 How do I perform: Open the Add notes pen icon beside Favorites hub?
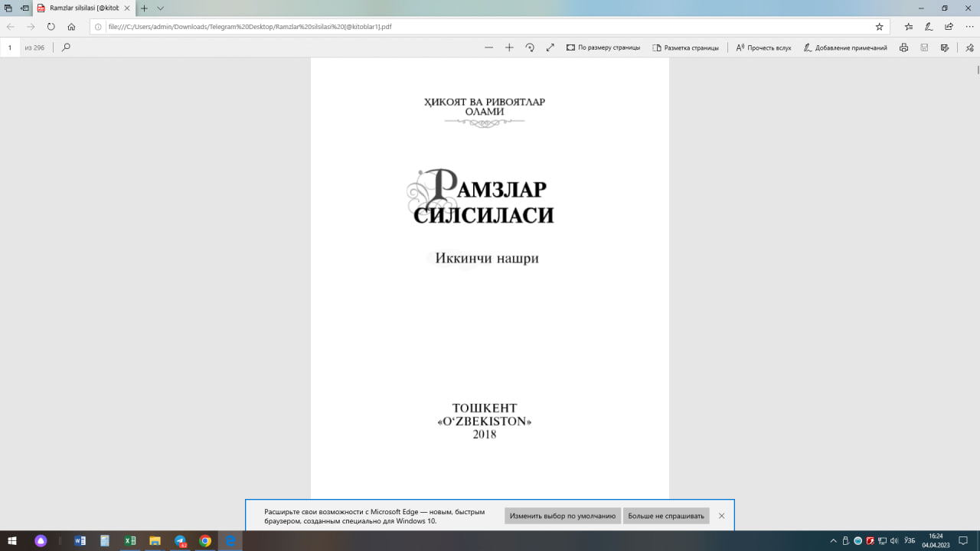point(929,26)
